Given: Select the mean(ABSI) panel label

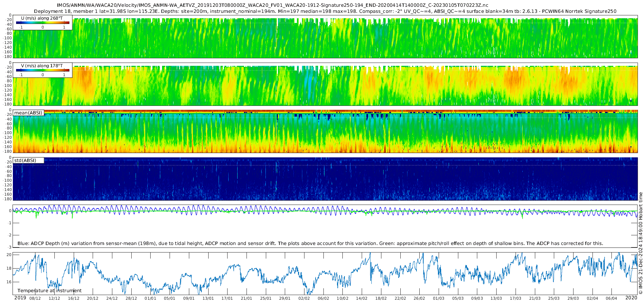Looking at the screenshot, I should 29,113.
